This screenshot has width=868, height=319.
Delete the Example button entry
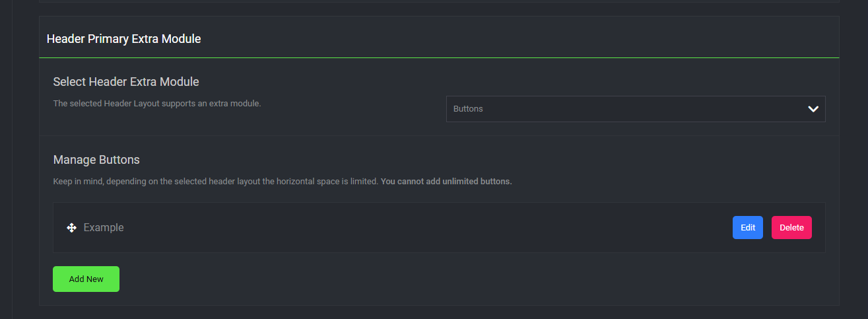tap(791, 227)
